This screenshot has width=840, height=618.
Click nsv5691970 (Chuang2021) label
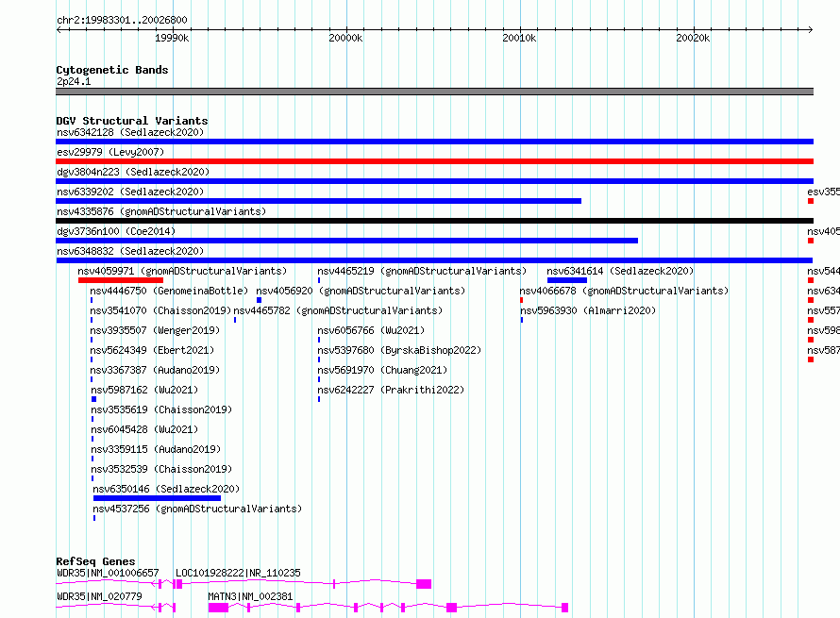[382, 370]
